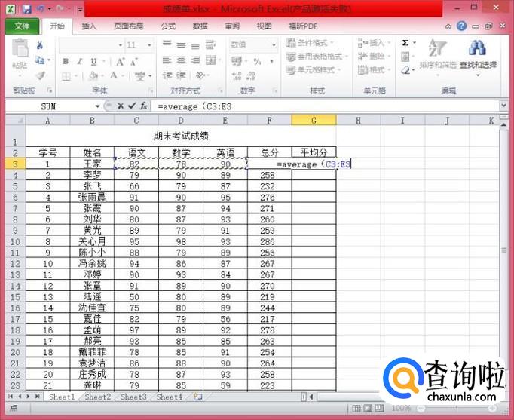Select Sheet4 tab
The height and width of the screenshot is (420, 514).
click(169, 397)
